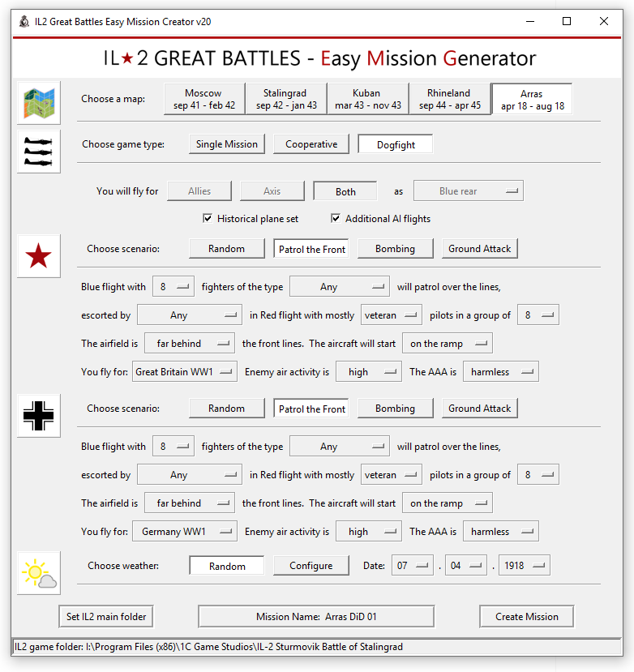Open the day 07 date dropdown

coord(413,565)
